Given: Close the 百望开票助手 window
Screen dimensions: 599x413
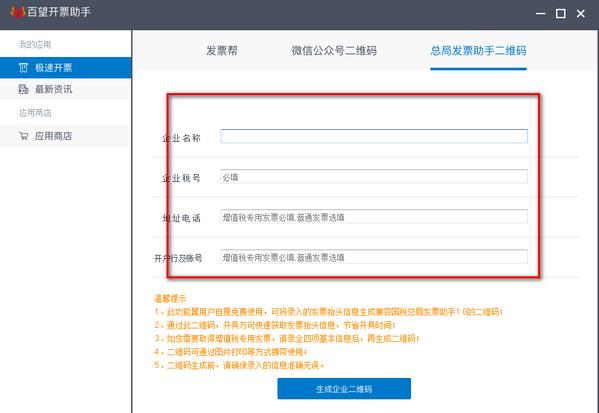Looking at the screenshot, I should click(x=581, y=13).
